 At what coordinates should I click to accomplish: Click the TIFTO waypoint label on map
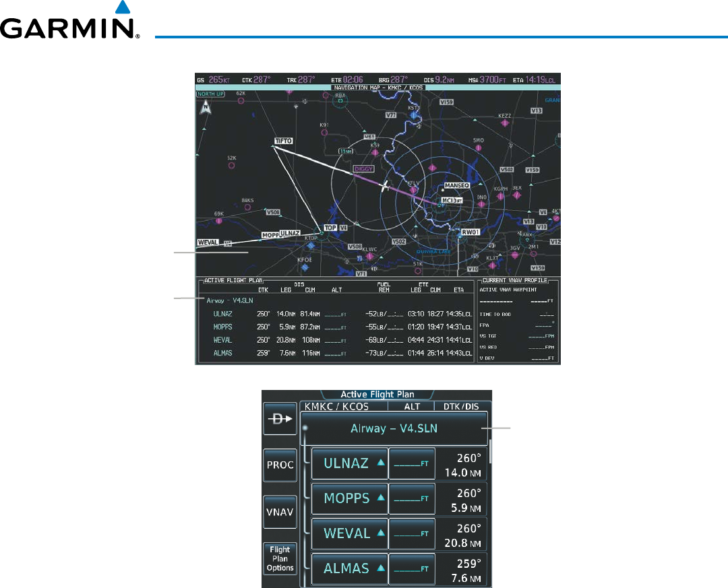tap(284, 141)
